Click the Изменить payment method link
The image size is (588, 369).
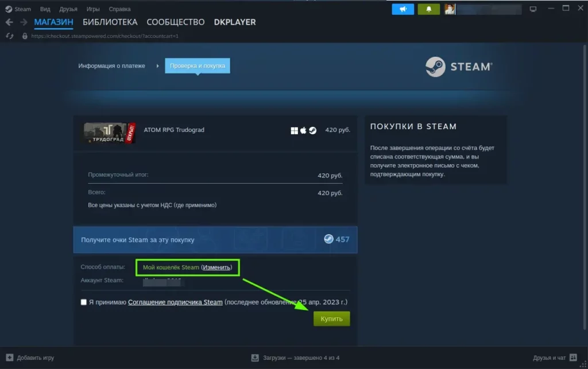[216, 267]
